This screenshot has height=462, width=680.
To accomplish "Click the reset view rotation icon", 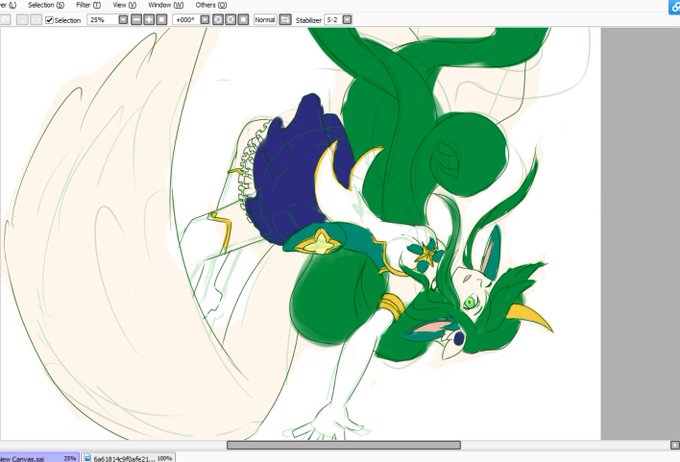I will (x=243, y=20).
